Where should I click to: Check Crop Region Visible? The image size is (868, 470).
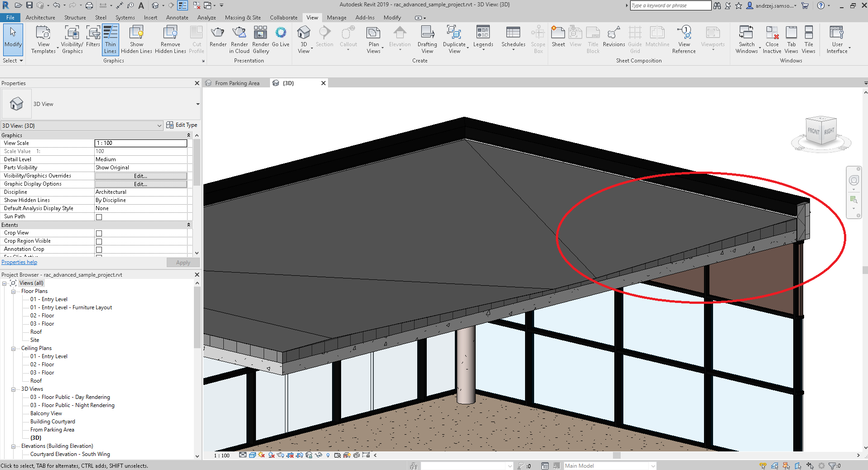pos(98,241)
